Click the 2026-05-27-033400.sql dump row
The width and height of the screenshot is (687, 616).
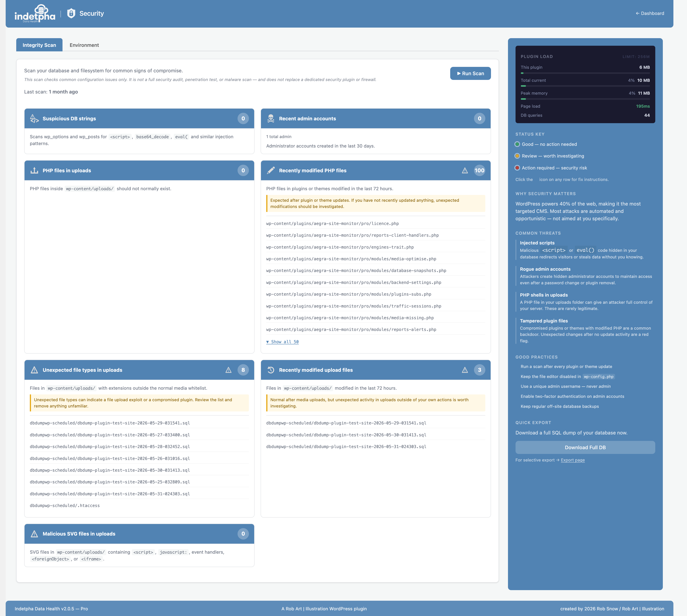(139, 435)
